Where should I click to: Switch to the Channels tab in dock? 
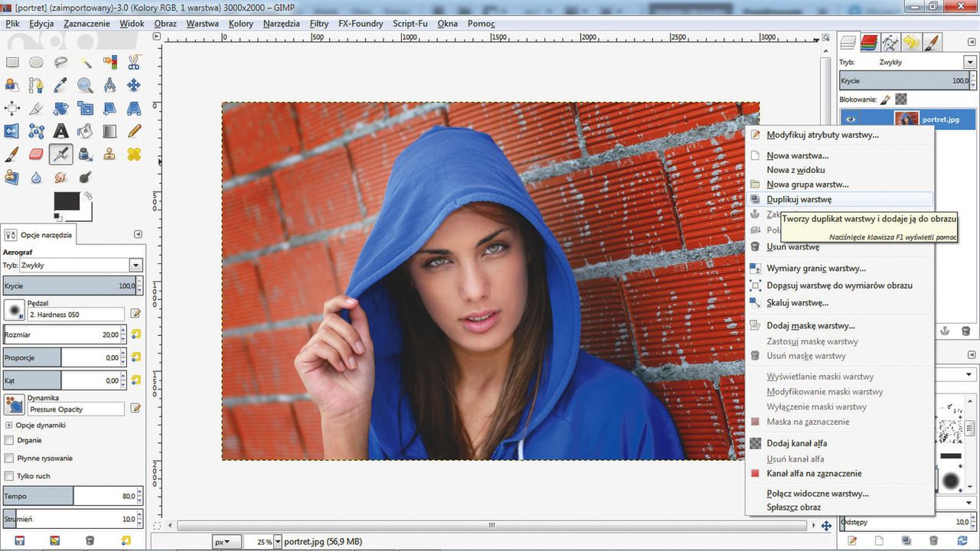click(x=869, y=42)
